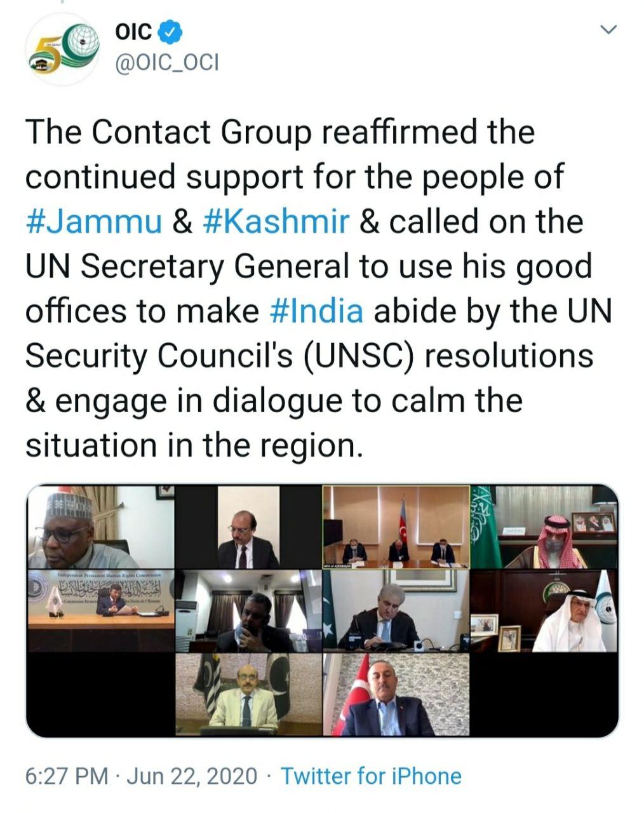Open the #Jammu hashtag
This screenshot has height=813, width=644.
(x=94, y=222)
